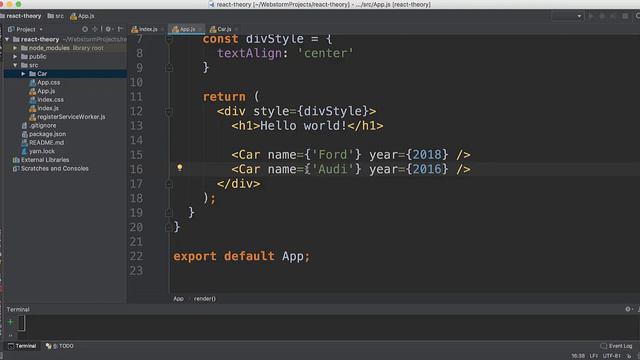Toggle fold marker on line 19
640x360 pixels.
(169, 213)
